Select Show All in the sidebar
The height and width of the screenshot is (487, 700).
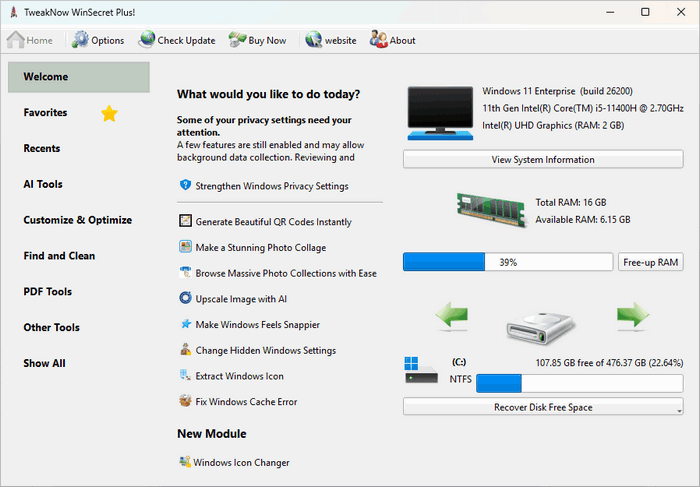click(44, 363)
